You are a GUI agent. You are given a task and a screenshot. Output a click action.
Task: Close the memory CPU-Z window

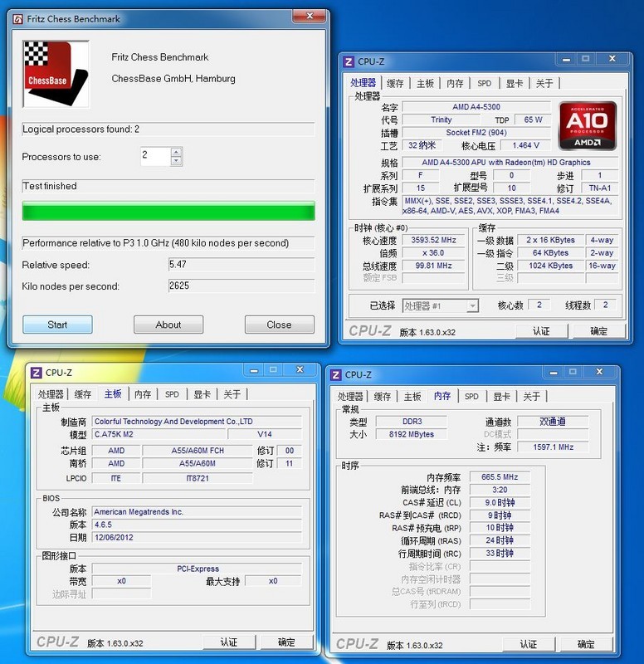coord(599,372)
